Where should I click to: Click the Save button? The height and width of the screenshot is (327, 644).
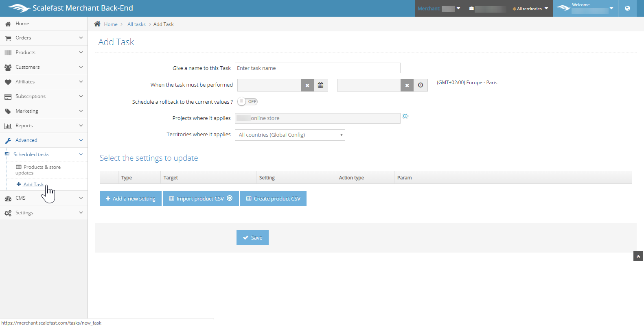click(252, 238)
